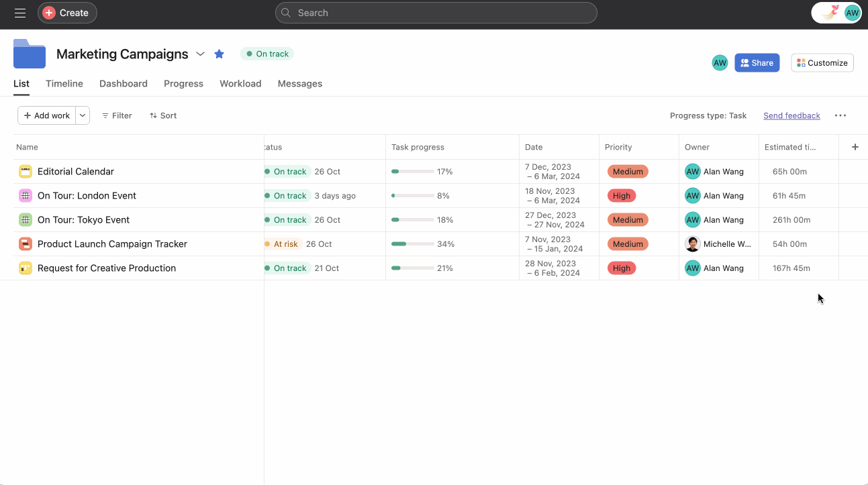Image resolution: width=868 pixels, height=485 pixels.
Task: Switch to the Timeline tab
Action: 64,84
